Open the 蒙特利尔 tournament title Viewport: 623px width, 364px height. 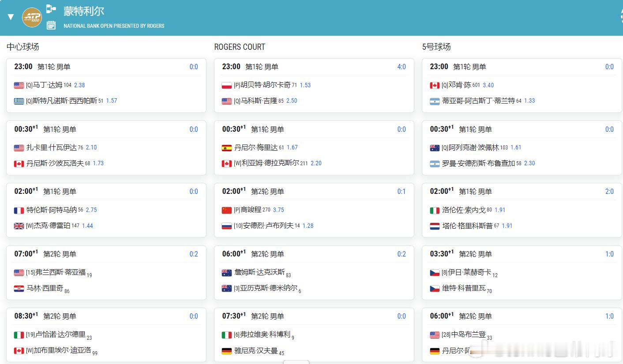click(x=84, y=11)
